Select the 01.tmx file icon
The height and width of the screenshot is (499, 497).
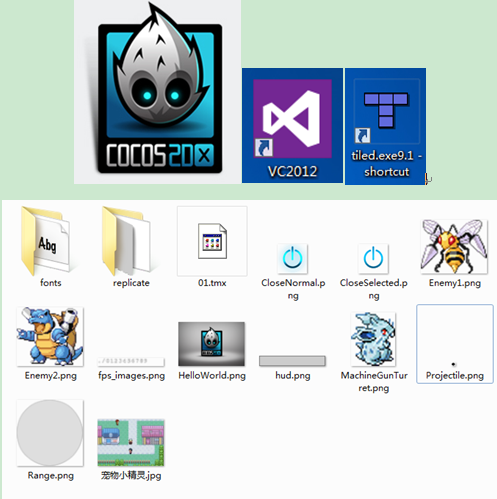tap(212, 241)
